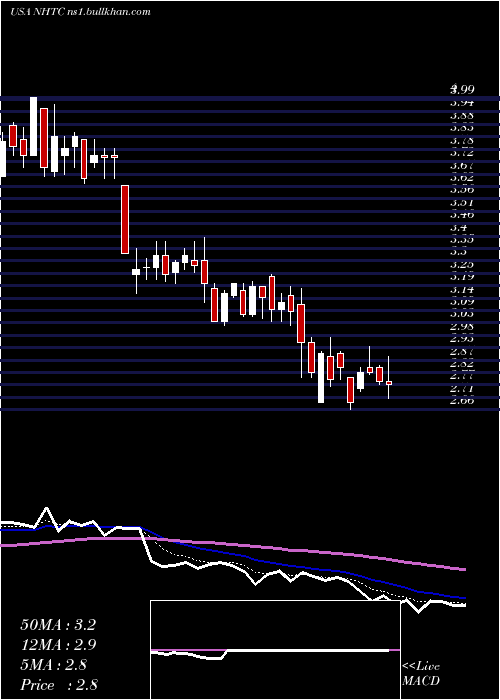Click the 3.19 price axis label
This screenshot has width=500, height=700.
[462, 277]
